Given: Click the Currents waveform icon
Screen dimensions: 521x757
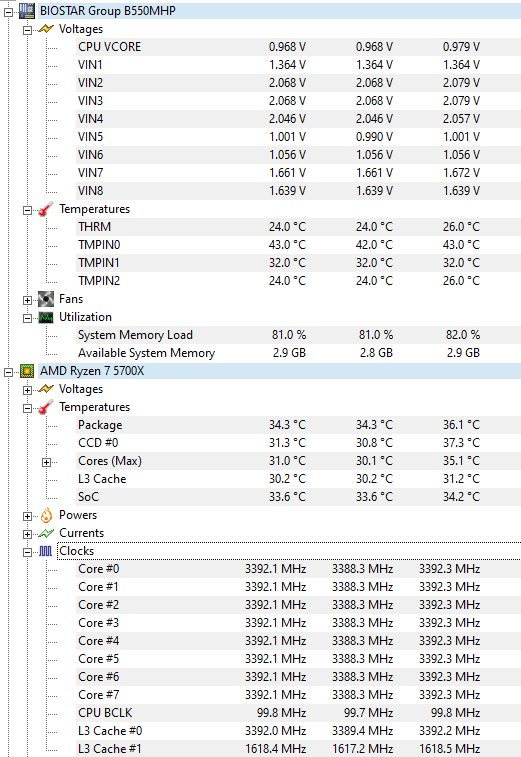Looking at the screenshot, I should (46, 533).
